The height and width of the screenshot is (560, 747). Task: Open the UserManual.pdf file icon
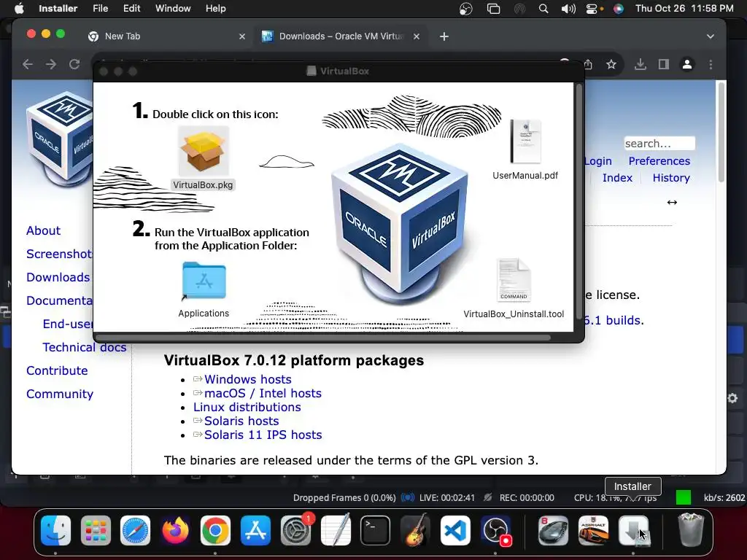click(x=525, y=141)
